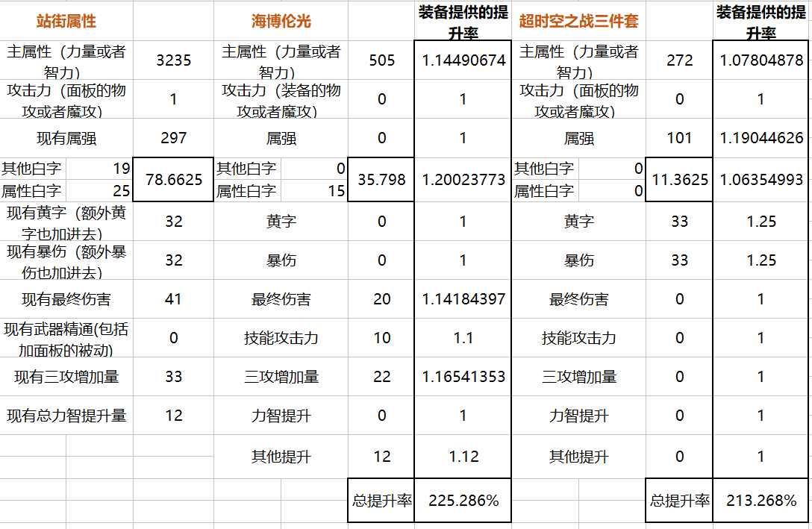The height and width of the screenshot is (529, 812).
Task: Click the 1.12 其他提升 rate cell
Action: [463, 457]
